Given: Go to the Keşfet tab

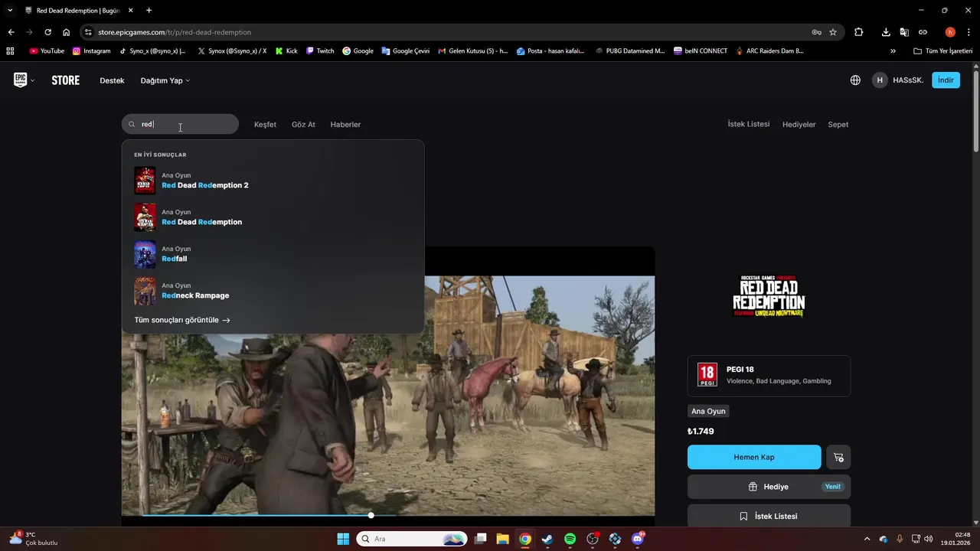Looking at the screenshot, I should [265, 124].
